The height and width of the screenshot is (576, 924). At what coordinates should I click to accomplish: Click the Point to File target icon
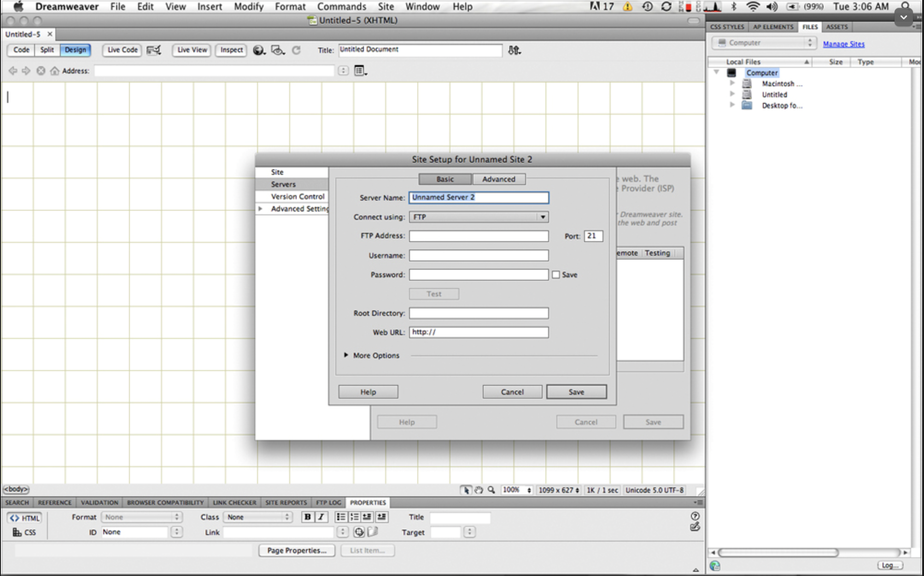pos(359,532)
